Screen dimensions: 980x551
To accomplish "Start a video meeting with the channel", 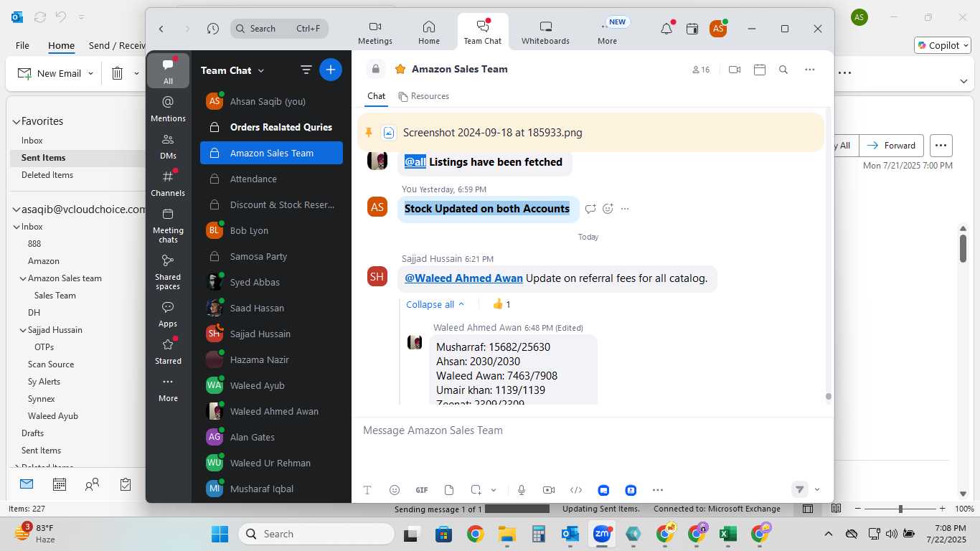I will (x=734, y=70).
